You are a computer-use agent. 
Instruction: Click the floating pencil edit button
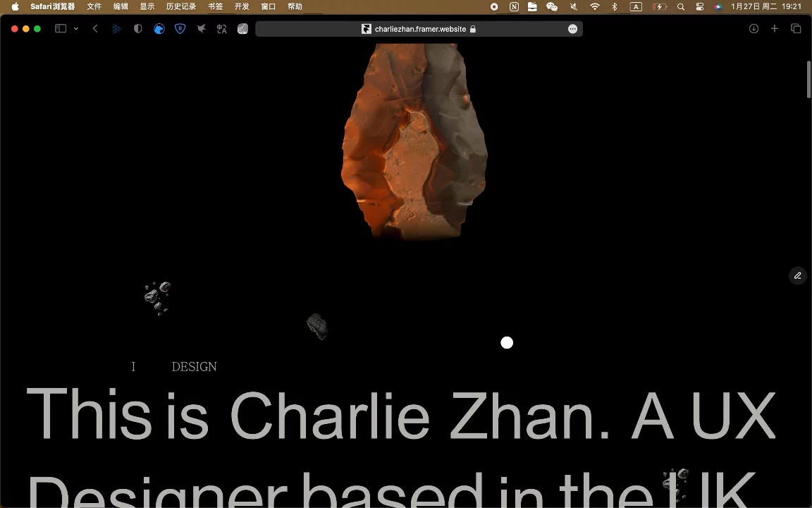[x=797, y=276]
